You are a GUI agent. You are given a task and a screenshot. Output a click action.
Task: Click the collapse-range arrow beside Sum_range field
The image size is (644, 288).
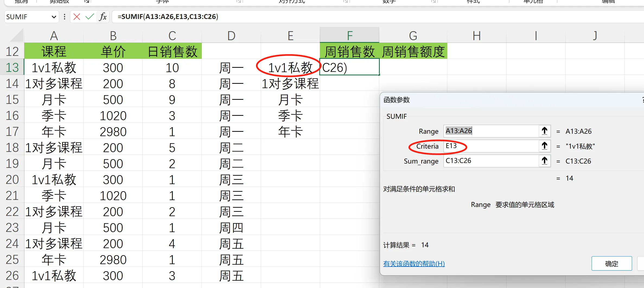545,161
